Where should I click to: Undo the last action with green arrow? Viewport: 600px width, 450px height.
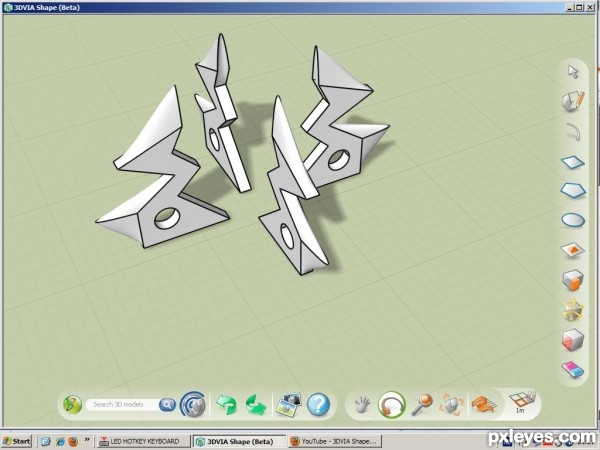coord(227,405)
